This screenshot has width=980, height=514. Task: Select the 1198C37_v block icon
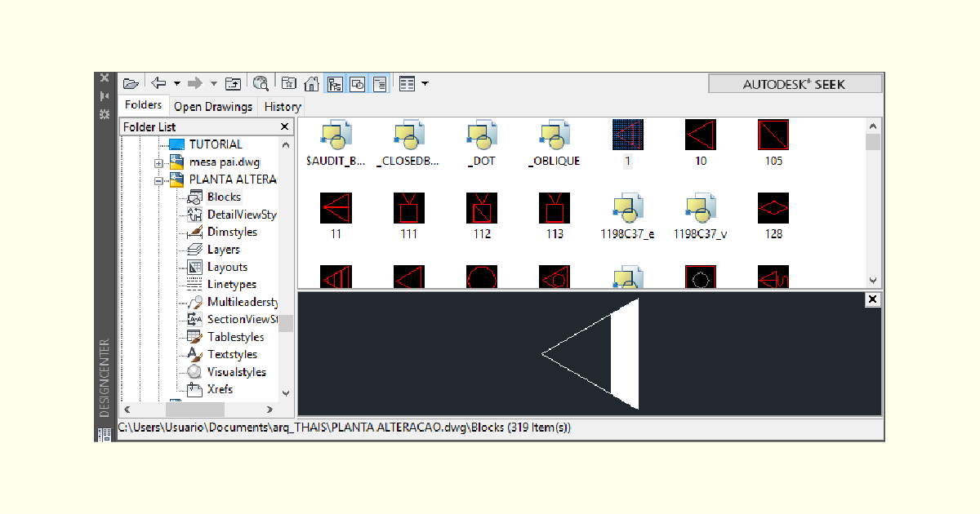(701, 208)
